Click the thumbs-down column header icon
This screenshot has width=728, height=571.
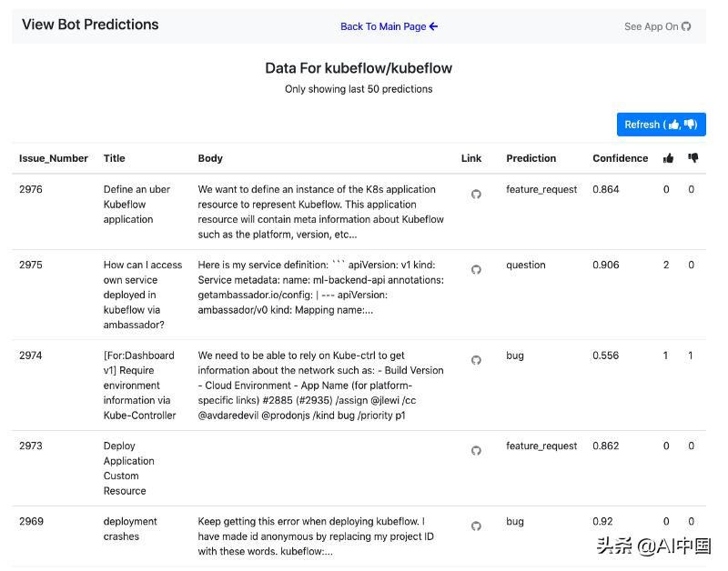[693, 158]
